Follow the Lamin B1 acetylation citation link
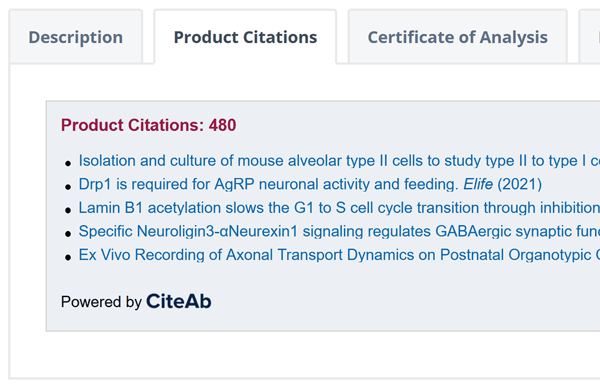 click(x=339, y=208)
